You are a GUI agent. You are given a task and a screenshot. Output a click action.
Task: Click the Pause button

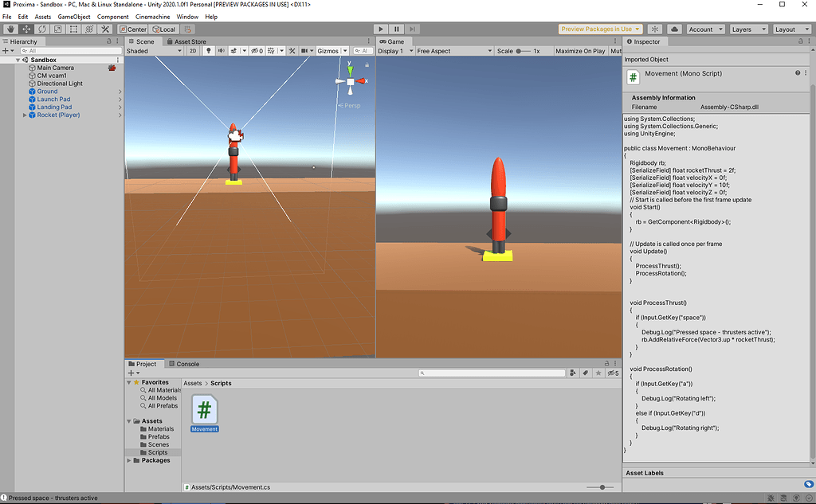click(396, 29)
